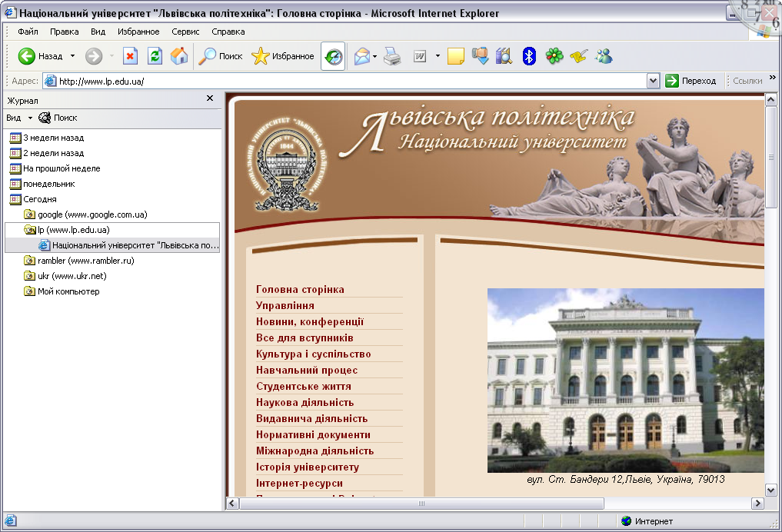Launch the ICQ flower icon

click(x=554, y=56)
